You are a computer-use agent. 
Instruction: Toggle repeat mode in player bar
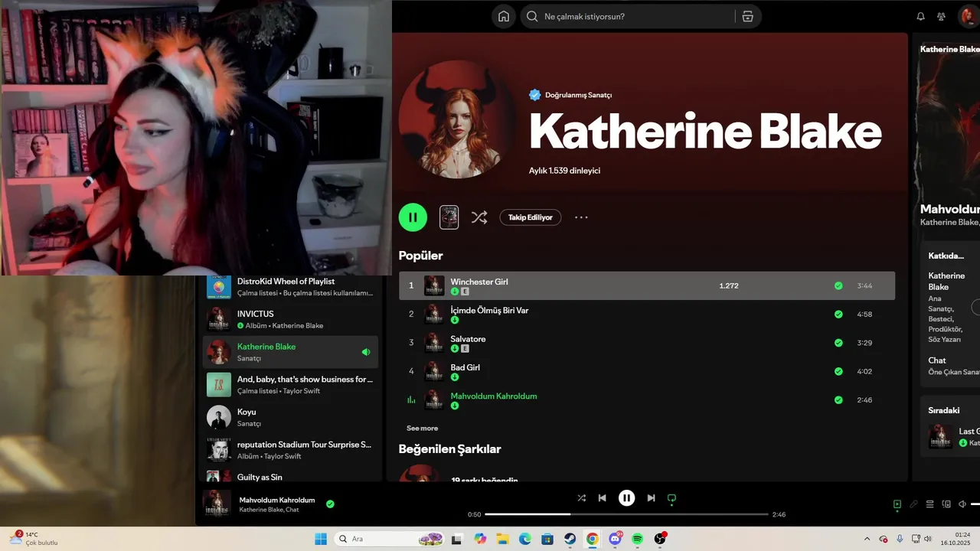pos(671,498)
